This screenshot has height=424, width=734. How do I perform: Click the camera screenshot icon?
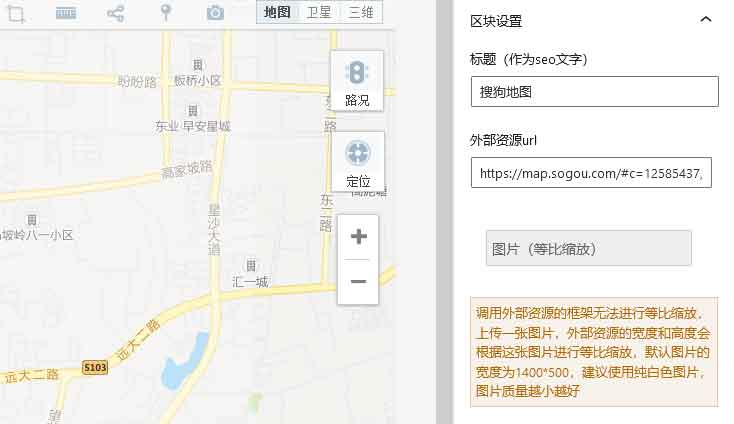(x=215, y=13)
